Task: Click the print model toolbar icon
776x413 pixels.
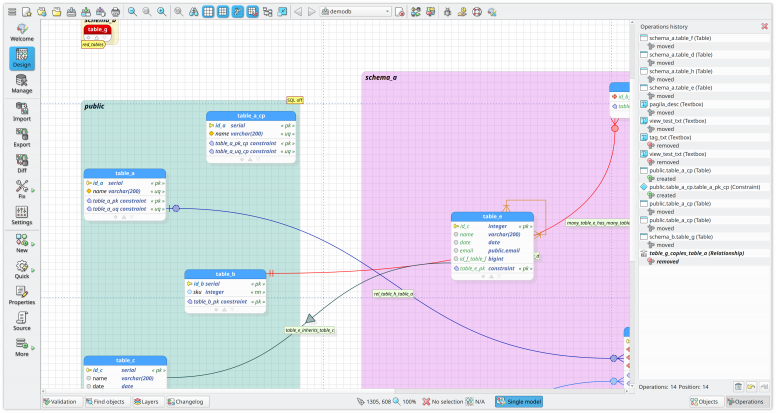Action: [x=115, y=11]
